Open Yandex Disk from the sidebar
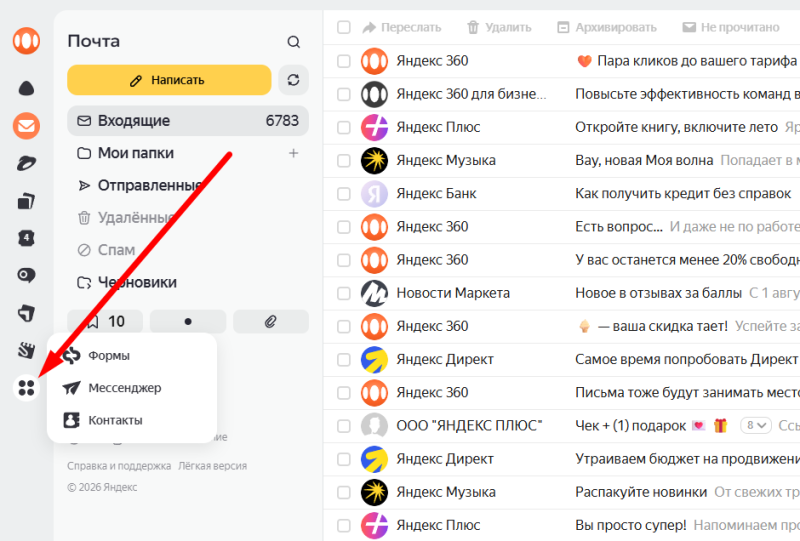The image size is (800, 541). coord(27,163)
